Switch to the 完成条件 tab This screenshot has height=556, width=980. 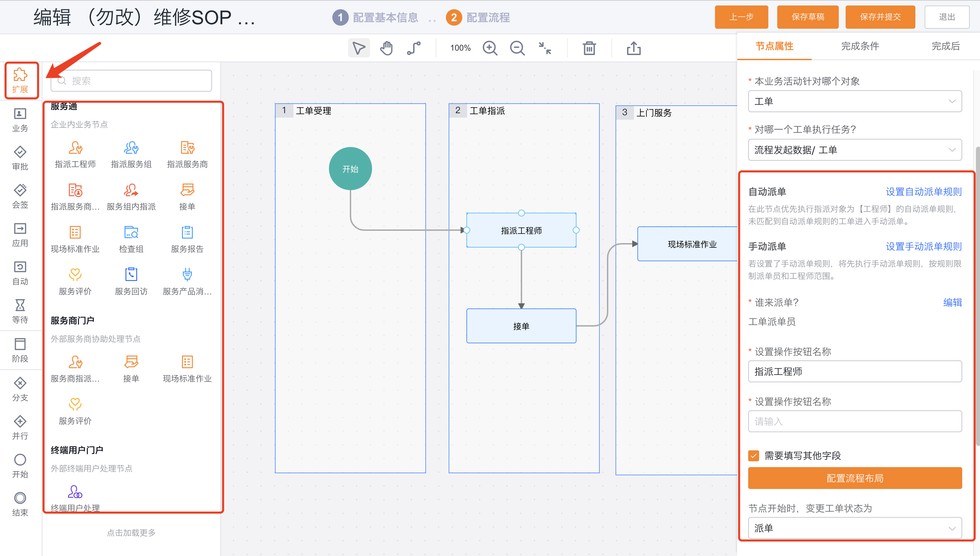tap(860, 46)
